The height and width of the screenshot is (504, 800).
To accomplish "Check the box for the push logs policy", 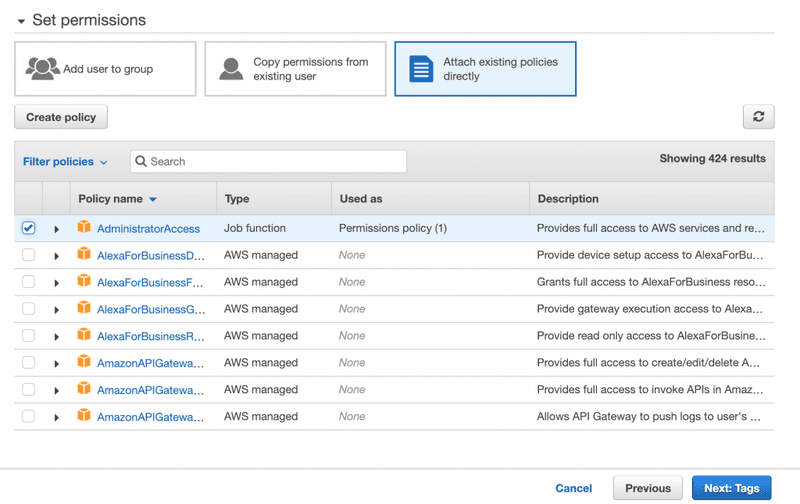I will [x=29, y=416].
